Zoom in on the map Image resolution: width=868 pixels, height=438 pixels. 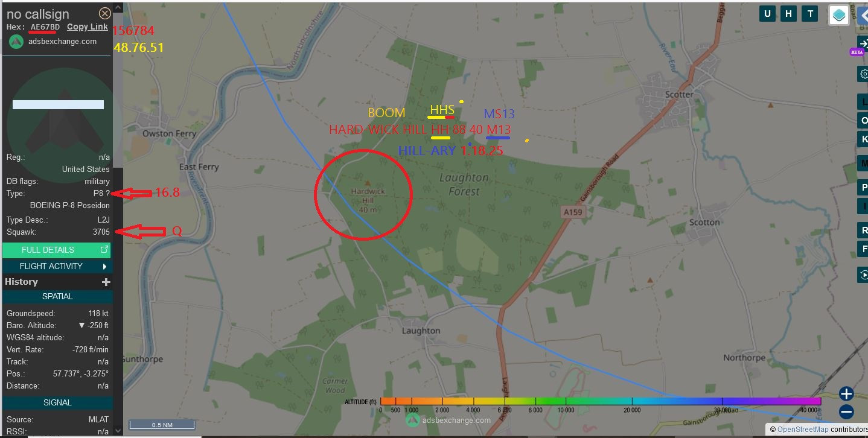(846, 394)
